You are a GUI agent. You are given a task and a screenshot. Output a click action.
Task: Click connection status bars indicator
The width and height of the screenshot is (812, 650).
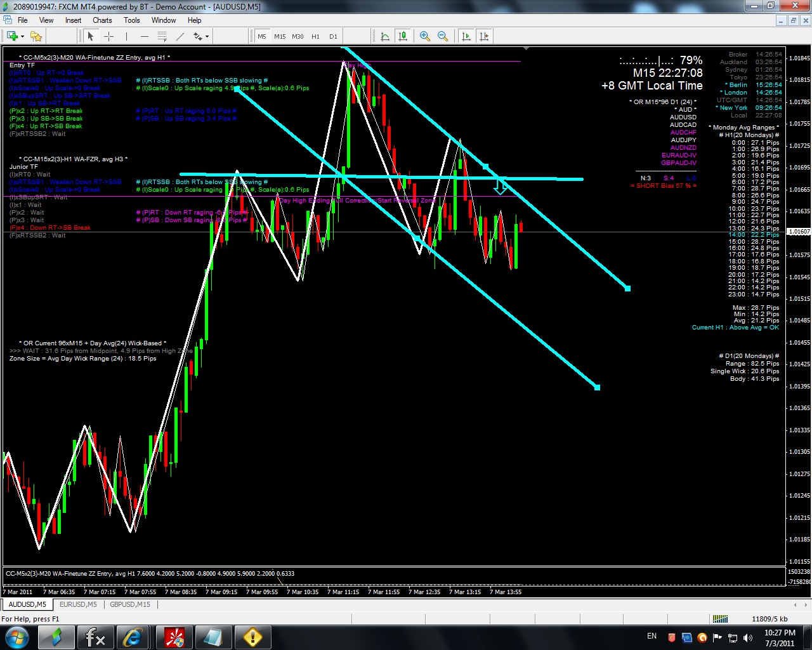tap(720, 619)
